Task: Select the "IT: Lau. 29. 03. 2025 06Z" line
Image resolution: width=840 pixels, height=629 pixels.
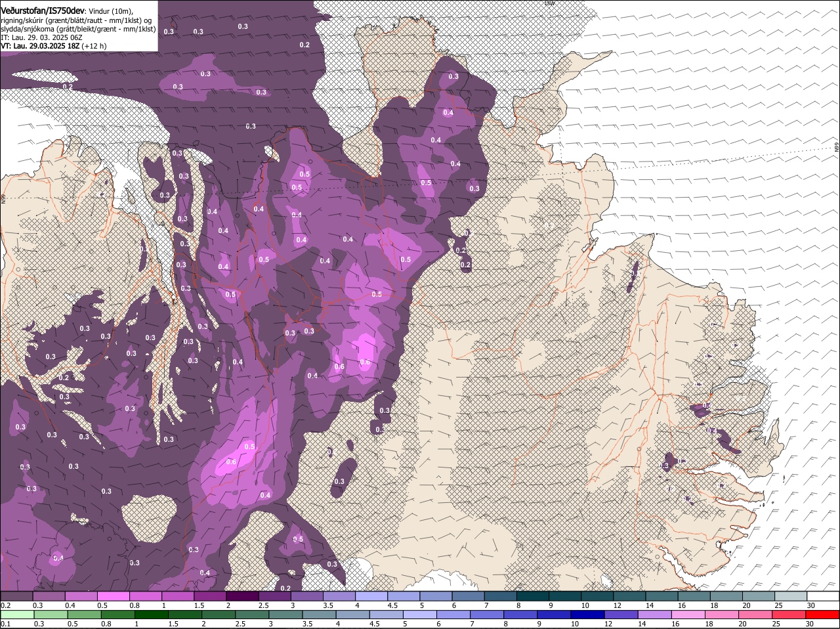Action: click(41, 37)
